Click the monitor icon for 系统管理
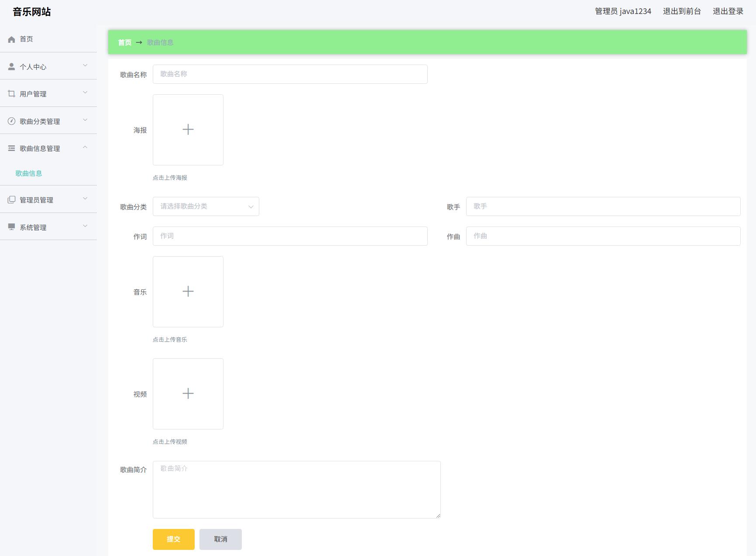 [x=11, y=227]
